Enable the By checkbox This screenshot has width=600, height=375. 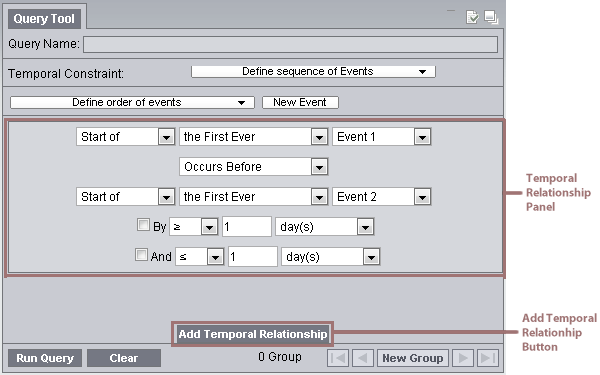click(143, 225)
